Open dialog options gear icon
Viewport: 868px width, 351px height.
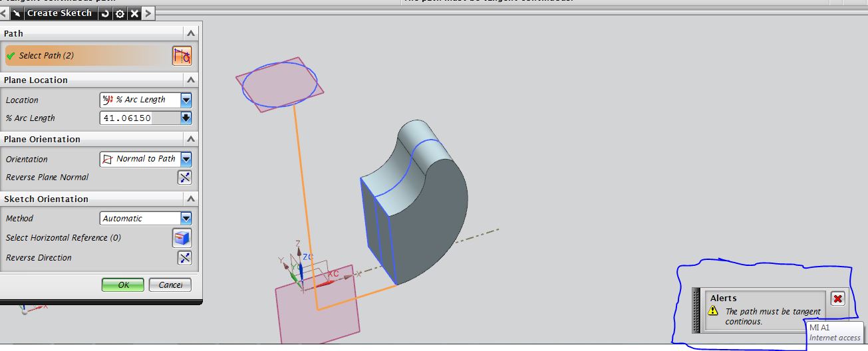[x=120, y=13]
